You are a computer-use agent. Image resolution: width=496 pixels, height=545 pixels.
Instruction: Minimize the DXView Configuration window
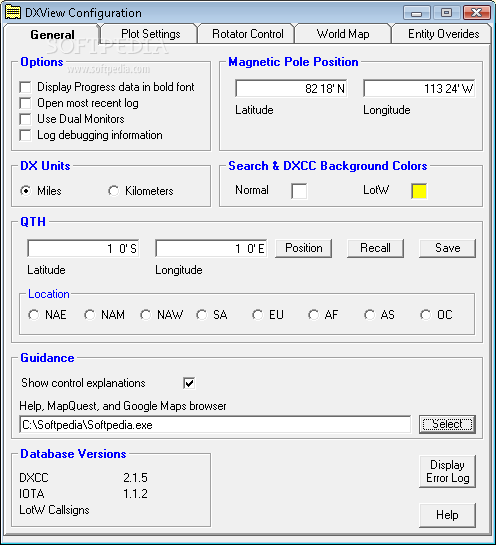[416, 13]
